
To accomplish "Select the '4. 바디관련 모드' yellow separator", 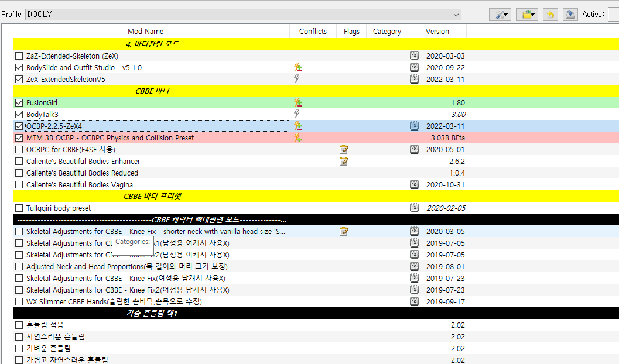I will [x=316, y=44].
